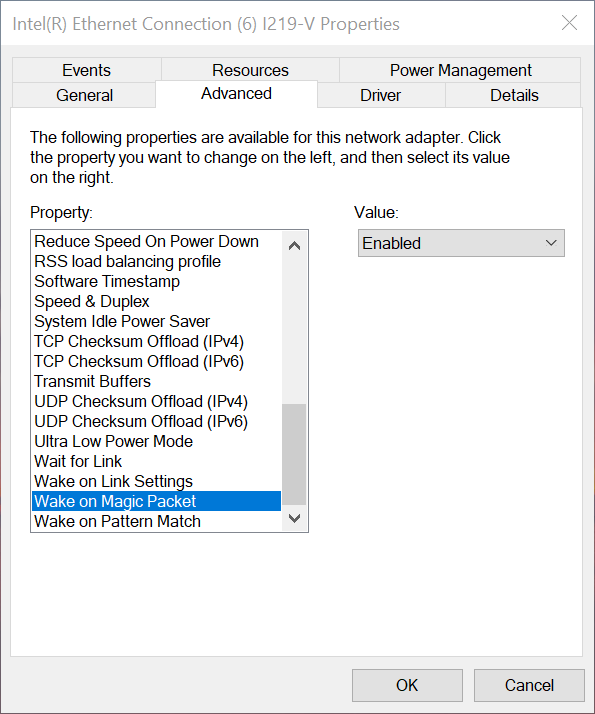
Task: Click the property list scrollbar thumb
Action: click(294, 454)
